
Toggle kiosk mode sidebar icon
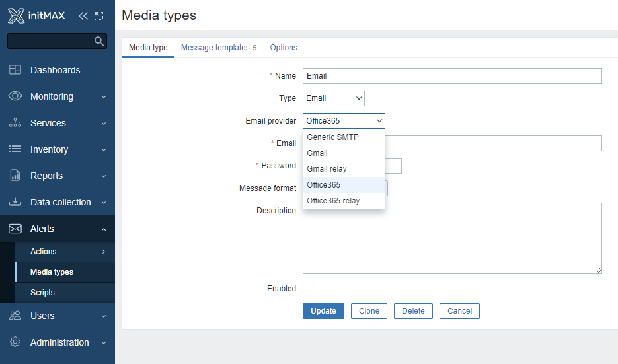(99, 16)
